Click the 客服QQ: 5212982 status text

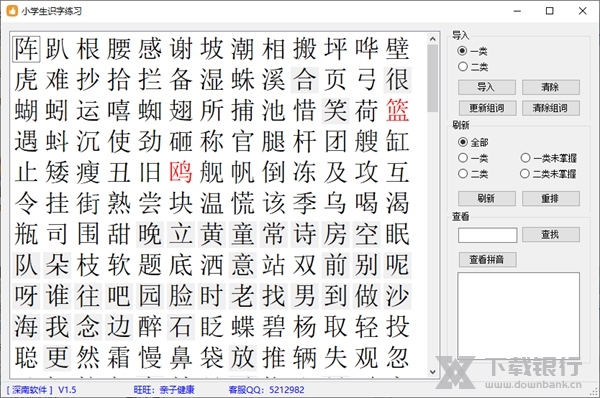(266, 390)
